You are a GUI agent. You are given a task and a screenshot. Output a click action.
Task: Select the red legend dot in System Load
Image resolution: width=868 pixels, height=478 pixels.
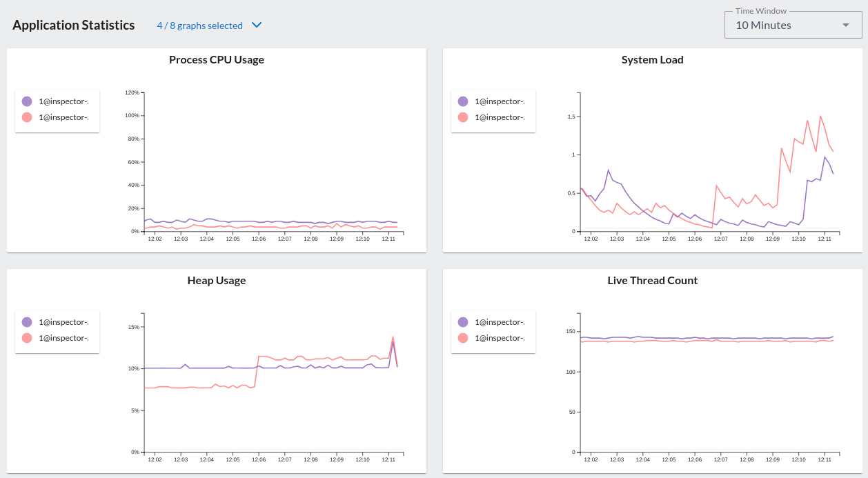pos(464,117)
